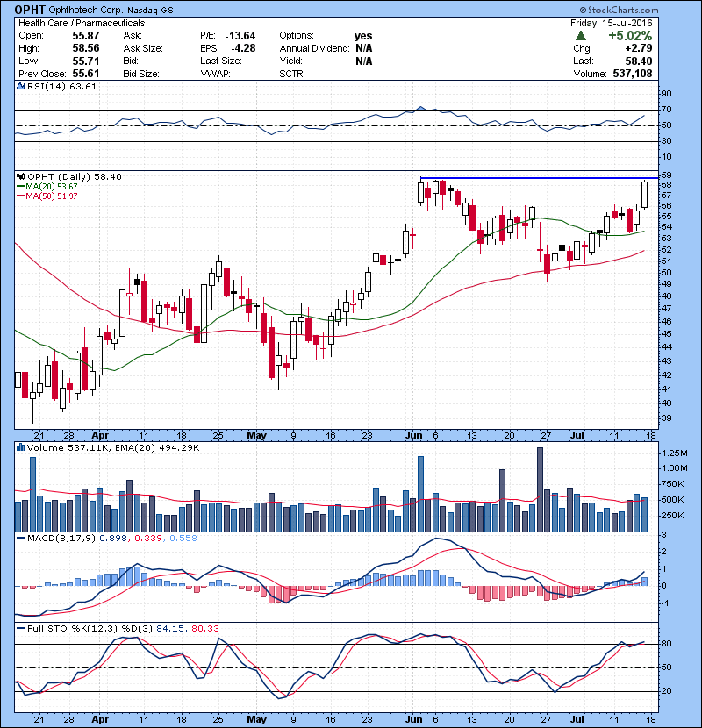Click the Low value 55.71
702x728 pixels.
86,61
